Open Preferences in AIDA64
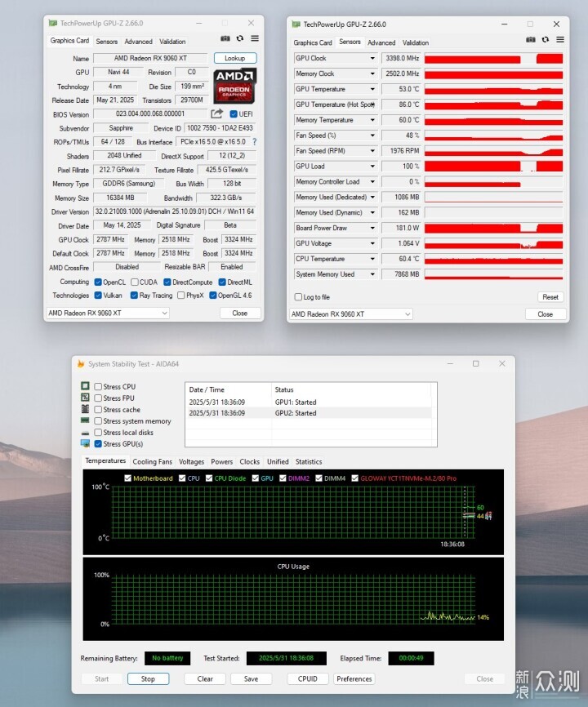The image size is (588, 707). [354, 678]
